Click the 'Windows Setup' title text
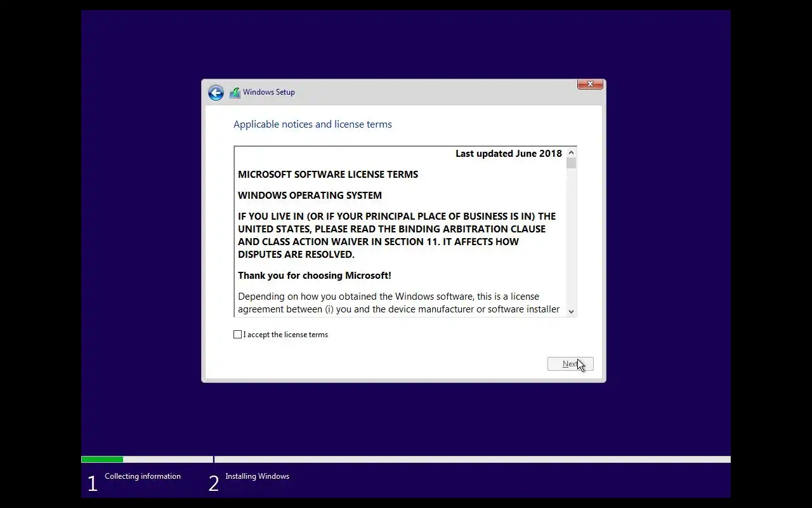This screenshot has width=812, height=508. (269, 92)
